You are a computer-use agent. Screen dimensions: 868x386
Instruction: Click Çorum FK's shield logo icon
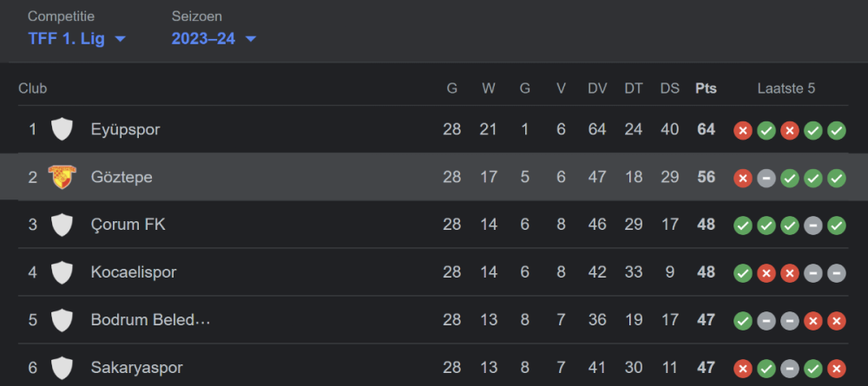62,225
